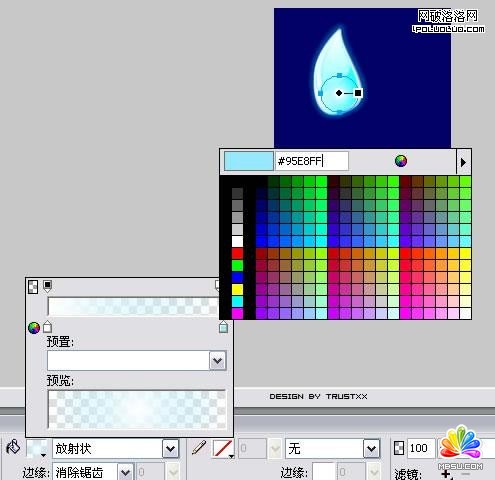This screenshot has height=480, width=495.
Task: Click the 预置 preset combo box field
Action: click(x=137, y=360)
